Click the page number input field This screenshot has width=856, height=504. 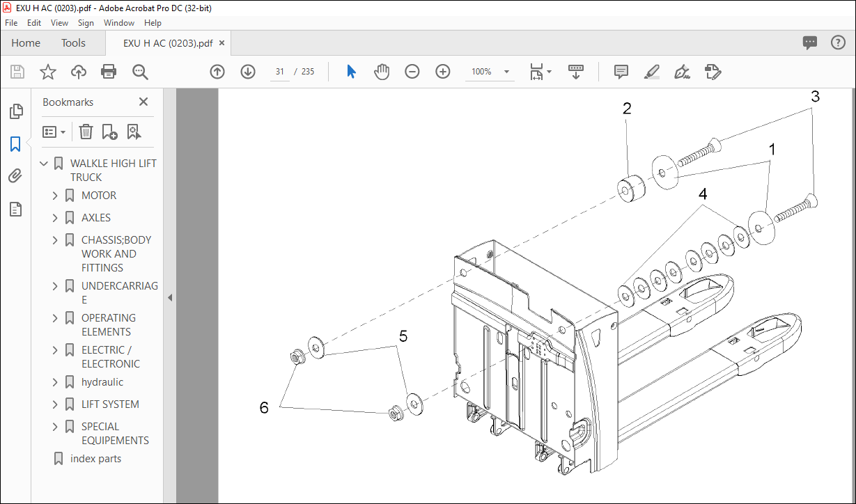pyautogui.click(x=280, y=72)
